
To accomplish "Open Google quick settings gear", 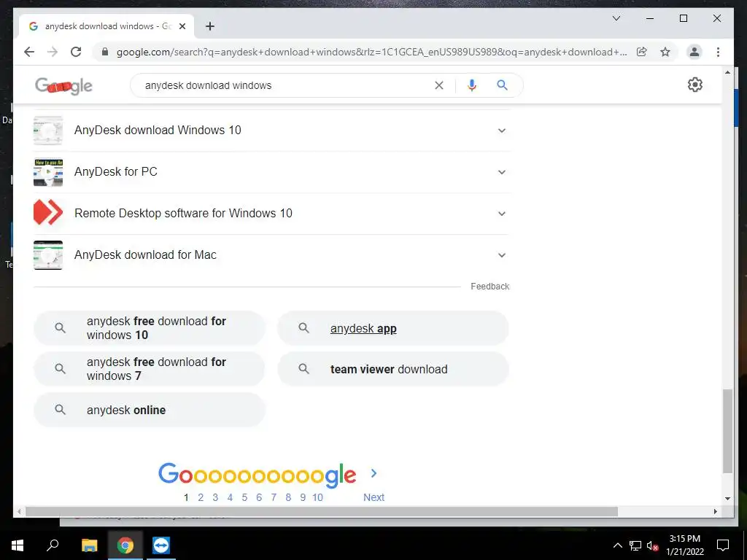I will (694, 85).
